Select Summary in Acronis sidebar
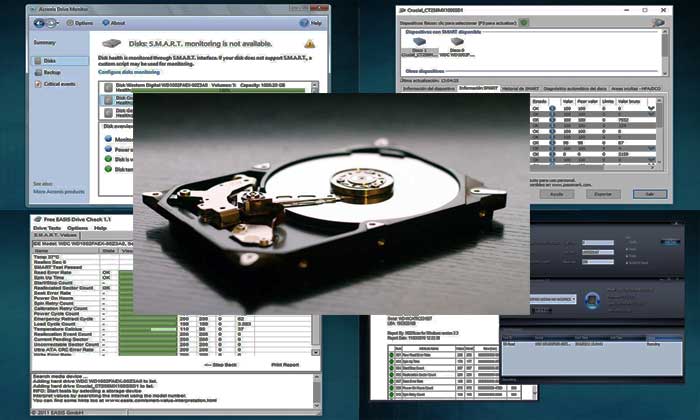The width and height of the screenshot is (700, 420). [45, 43]
